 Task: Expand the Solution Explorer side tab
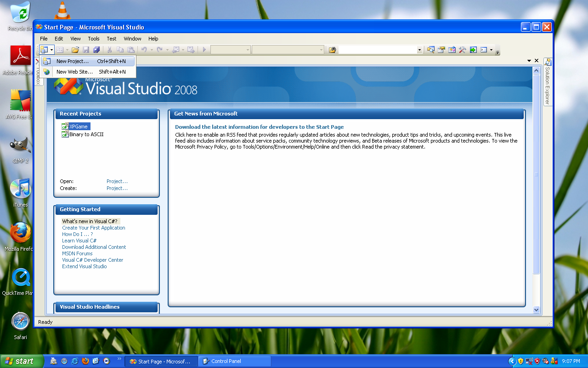[x=548, y=82]
